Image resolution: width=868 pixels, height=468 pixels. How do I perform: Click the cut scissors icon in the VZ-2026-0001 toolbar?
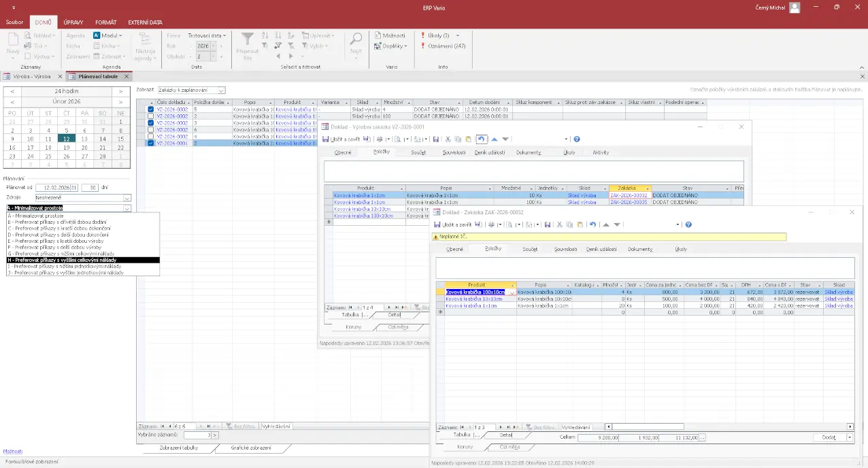[x=447, y=139]
